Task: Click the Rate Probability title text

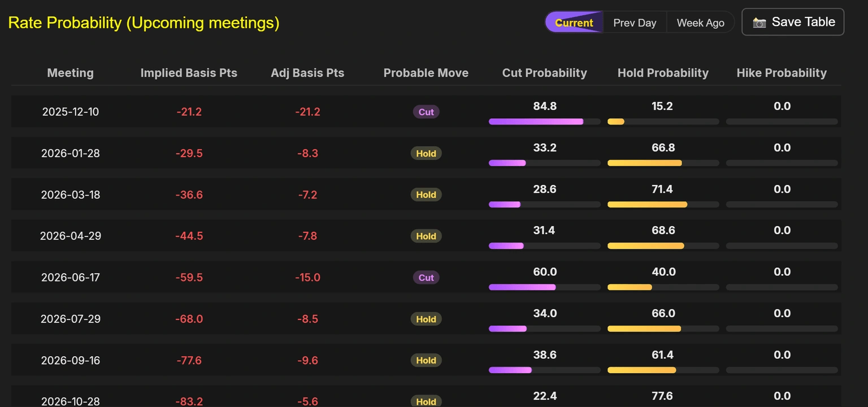Action: click(x=144, y=23)
